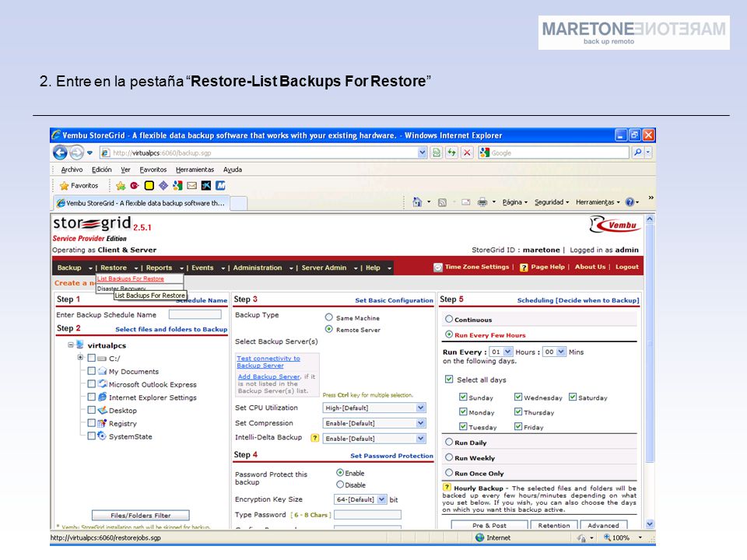Open the Encryption Key Size dropdown
747x560 pixels.
tap(360, 499)
